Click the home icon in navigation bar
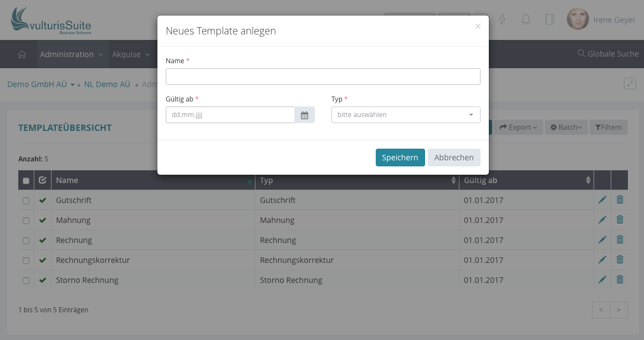 click(22, 54)
